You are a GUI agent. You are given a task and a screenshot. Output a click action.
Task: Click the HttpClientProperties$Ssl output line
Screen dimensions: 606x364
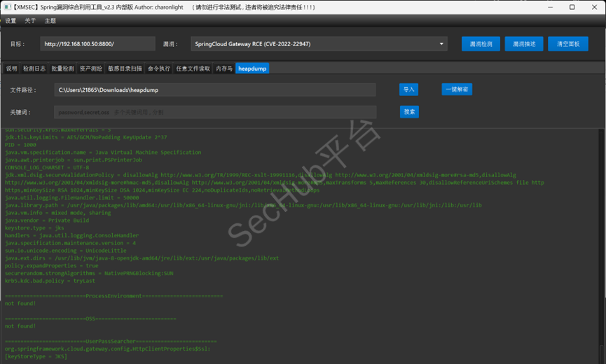click(107, 349)
